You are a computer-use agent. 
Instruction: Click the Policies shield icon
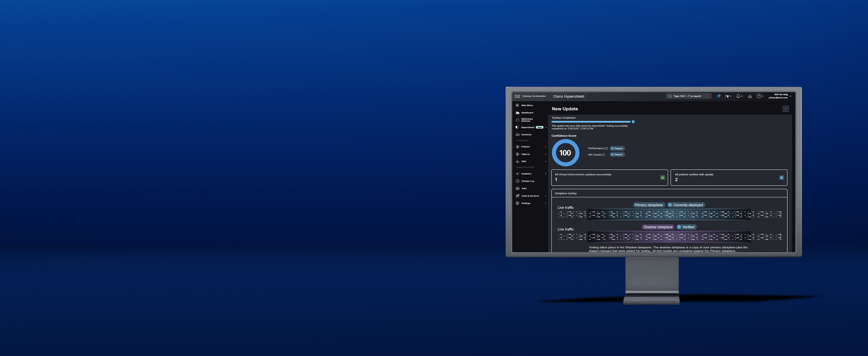click(x=518, y=147)
